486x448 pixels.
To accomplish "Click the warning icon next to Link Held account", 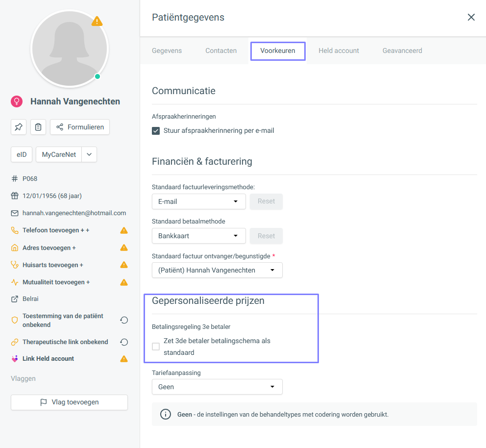I will (124, 359).
